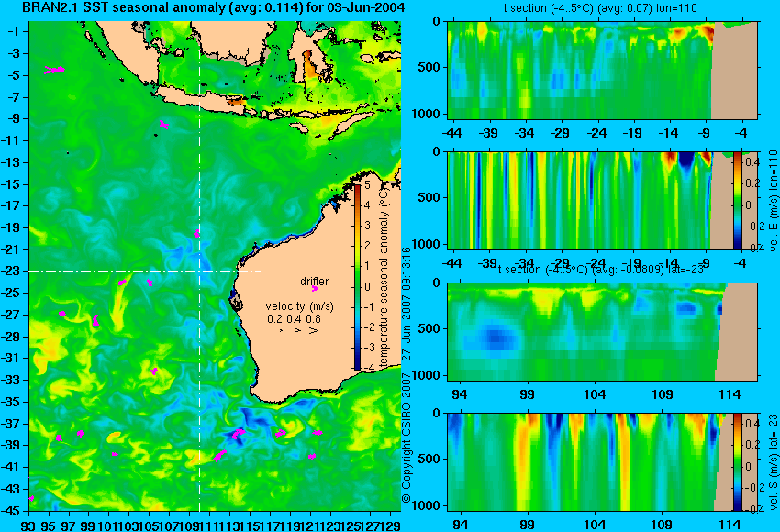Open the vel. S lat=-23 section panel
The width and height of the screenshot is (780, 532).
coord(602,462)
